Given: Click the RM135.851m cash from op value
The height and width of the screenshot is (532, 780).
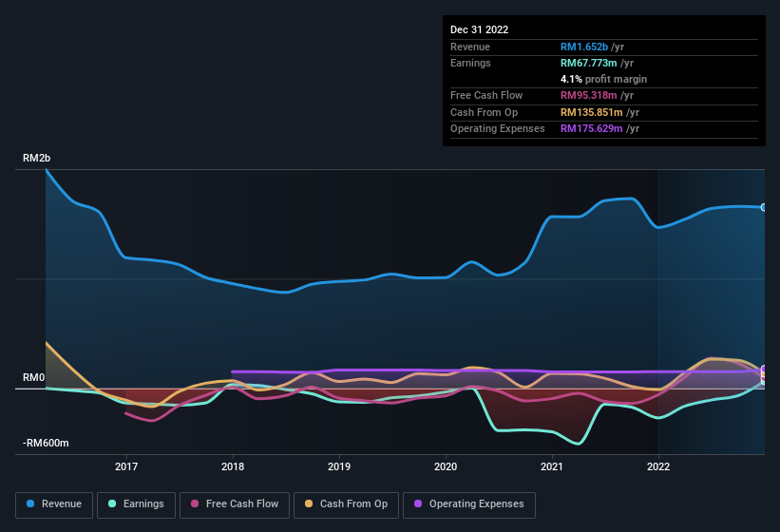Looking at the screenshot, I should 592,112.
